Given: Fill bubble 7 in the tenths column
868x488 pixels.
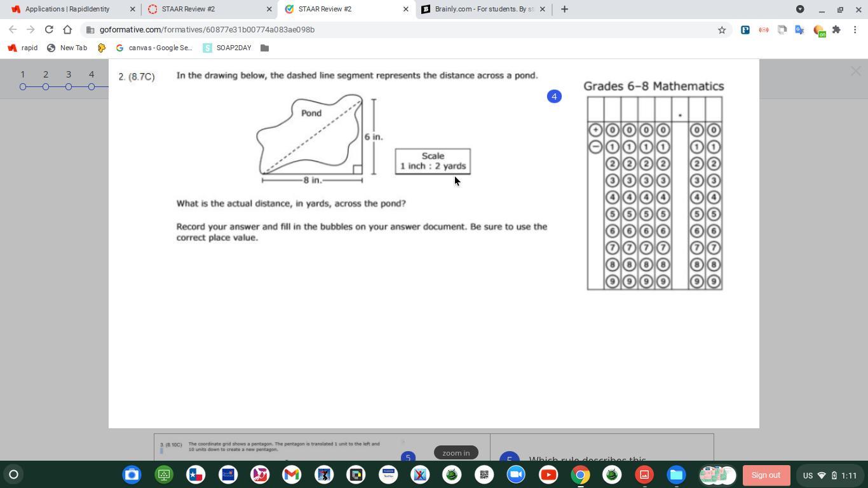Looking at the screenshot, I should tap(697, 248).
